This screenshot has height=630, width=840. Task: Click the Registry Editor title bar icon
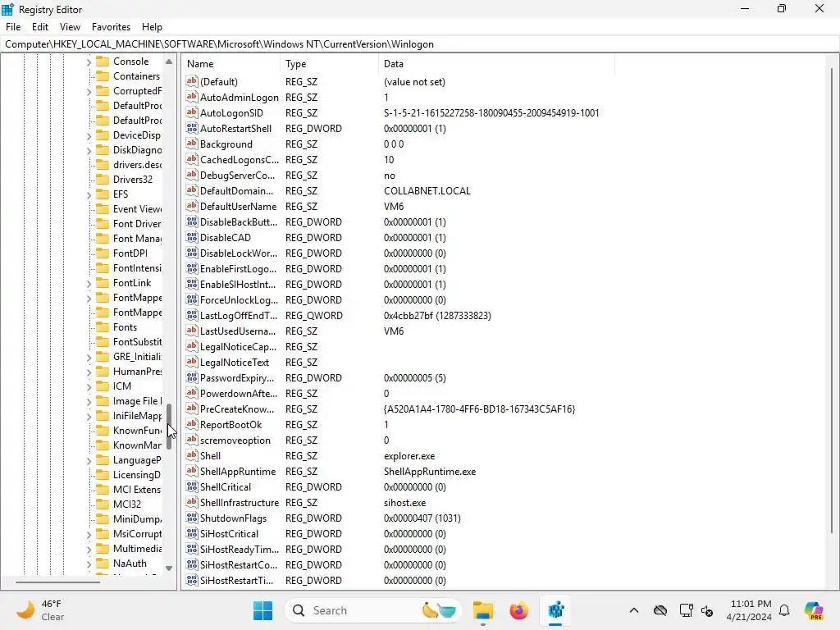coord(7,9)
